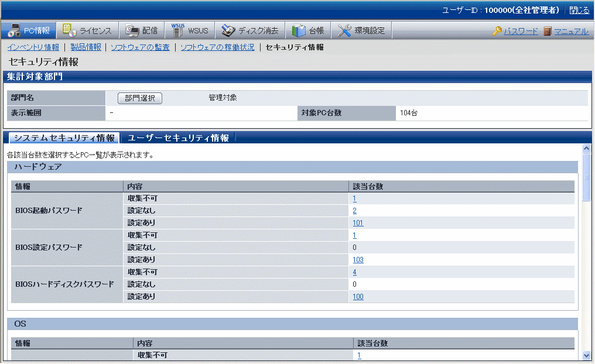Click the 部門選択 button
Screen dimensions: 595x364
[x=139, y=98]
